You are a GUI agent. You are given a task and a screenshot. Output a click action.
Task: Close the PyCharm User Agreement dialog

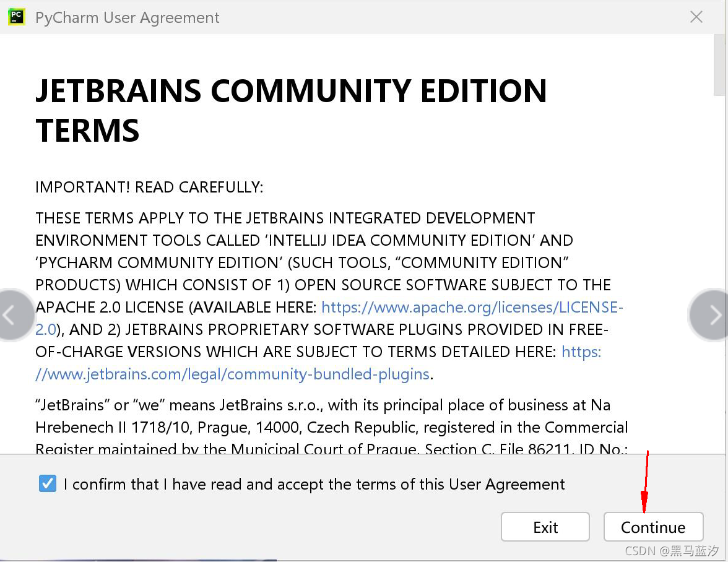point(696,17)
